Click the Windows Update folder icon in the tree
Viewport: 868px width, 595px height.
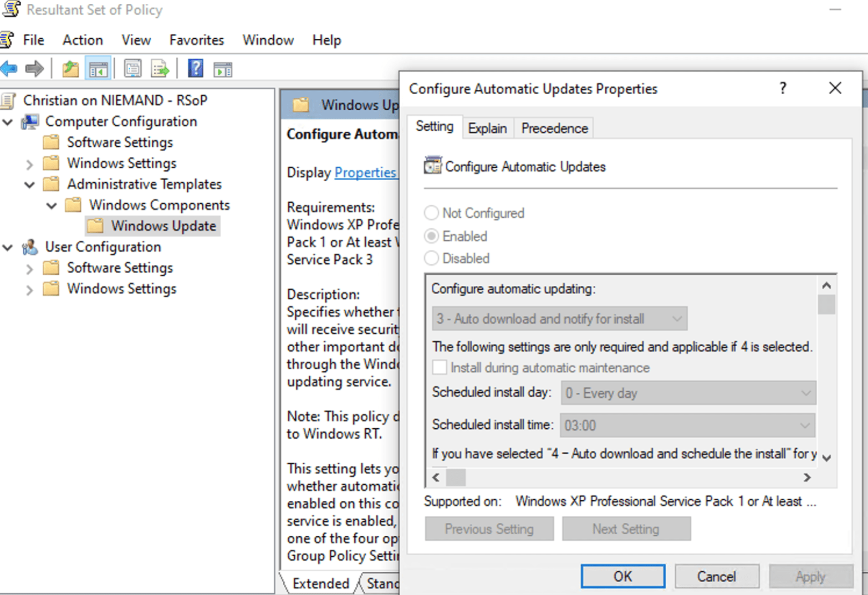[x=95, y=226]
